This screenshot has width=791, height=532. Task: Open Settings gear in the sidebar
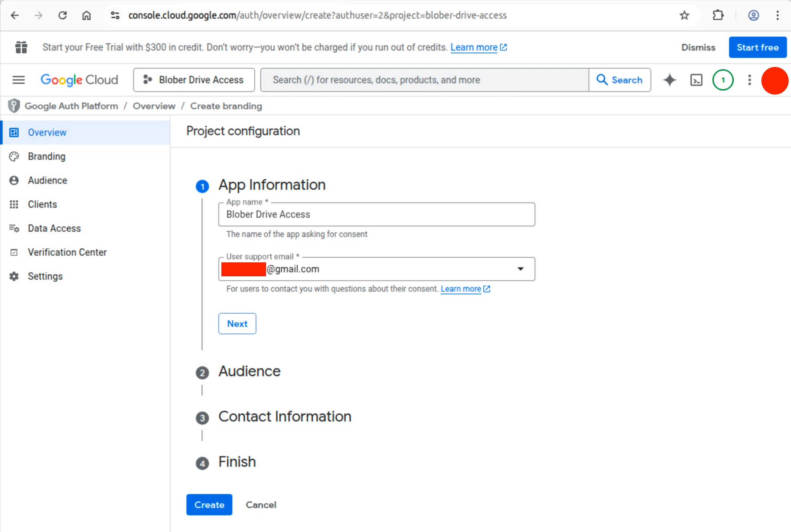tap(14, 276)
